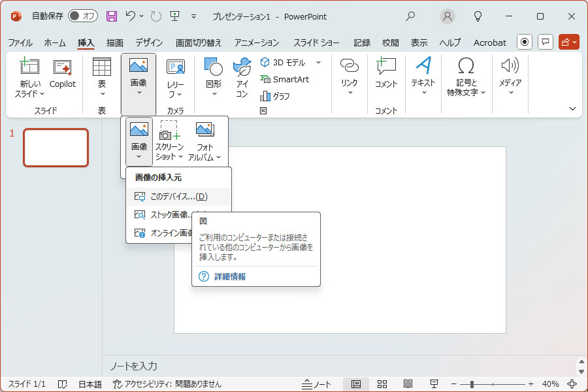Click 詳細情報 link in tooltip
This screenshot has height=392, width=588.
[x=230, y=277]
